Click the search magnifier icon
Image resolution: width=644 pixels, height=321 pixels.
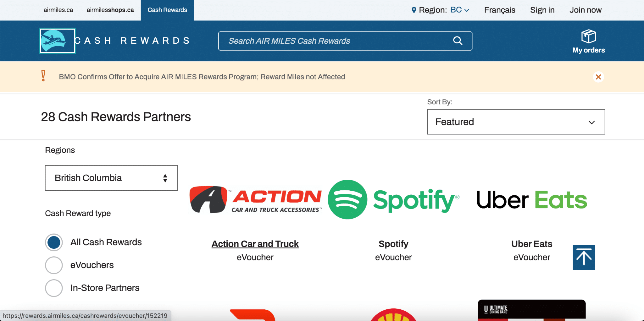pyautogui.click(x=458, y=41)
